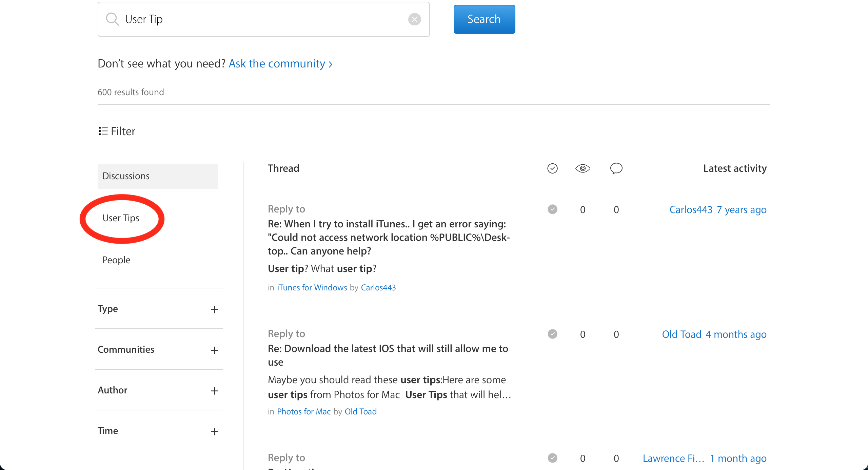Click the solved checkmark column header icon
Viewport: 868px width, 470px height.
(x=552, y=168)
